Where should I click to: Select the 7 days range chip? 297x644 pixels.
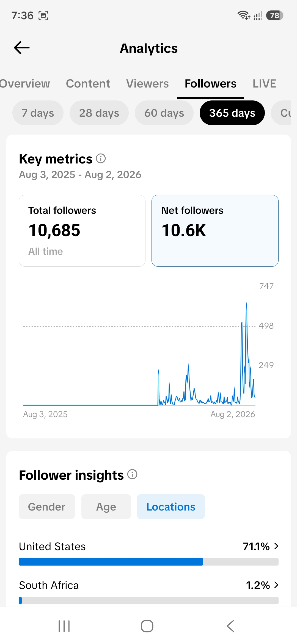38,113
